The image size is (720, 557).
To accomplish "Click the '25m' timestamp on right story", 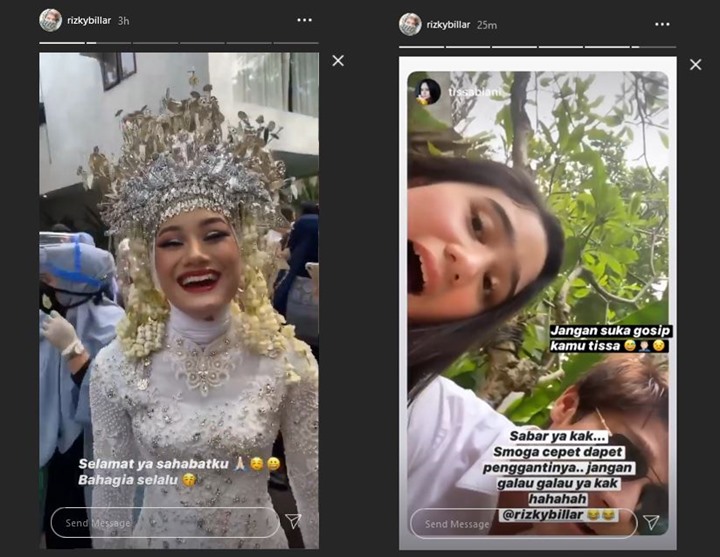I will click(487, 25).
